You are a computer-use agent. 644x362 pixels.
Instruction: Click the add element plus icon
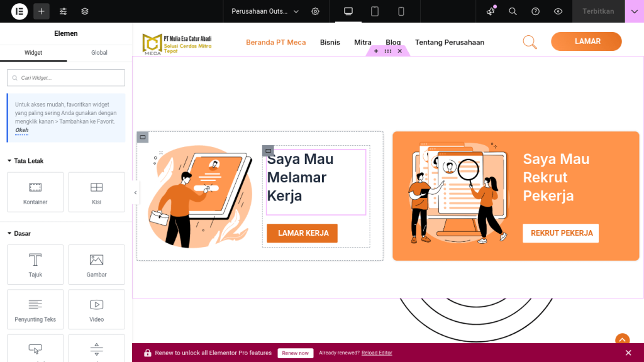41,11
